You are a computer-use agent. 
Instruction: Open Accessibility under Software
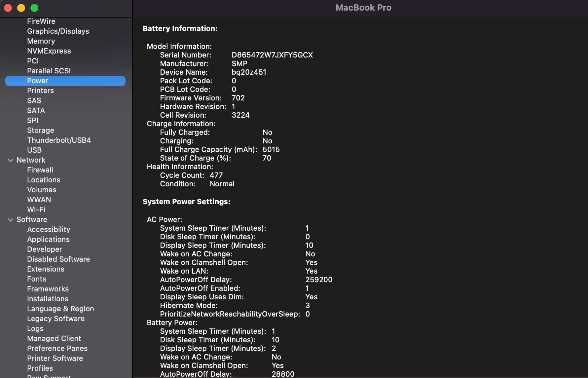click(x=49, y=229)
